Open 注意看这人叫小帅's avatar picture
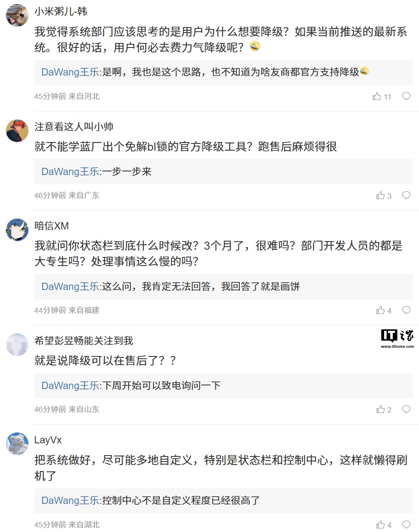Viewport: 419px width, 532px height. click(x=17, y=131)
